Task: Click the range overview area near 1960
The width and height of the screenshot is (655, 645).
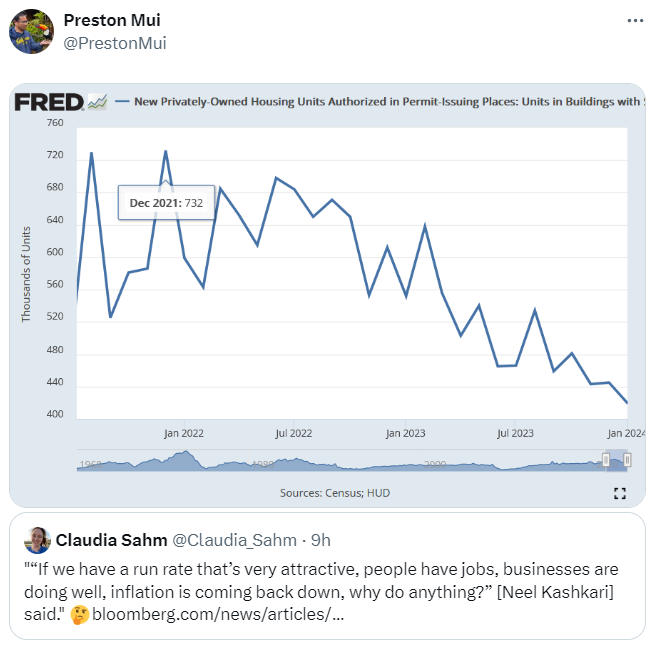Action: (90, 462)
